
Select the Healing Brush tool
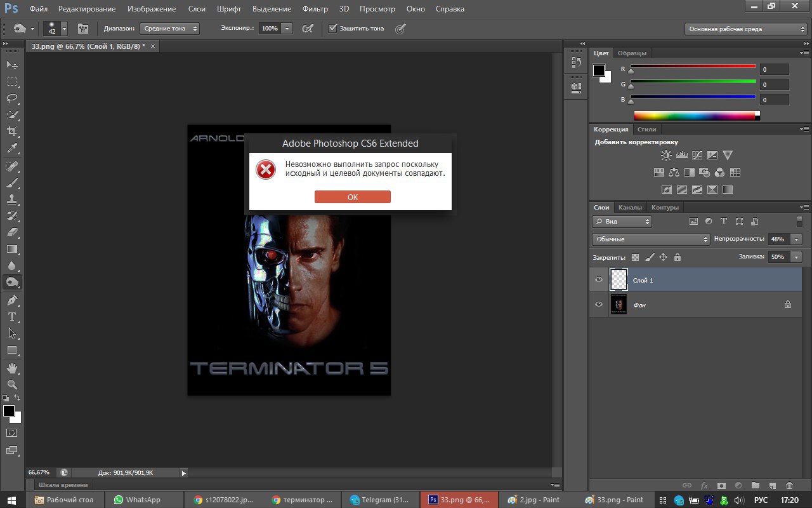(x=12, y=166)
